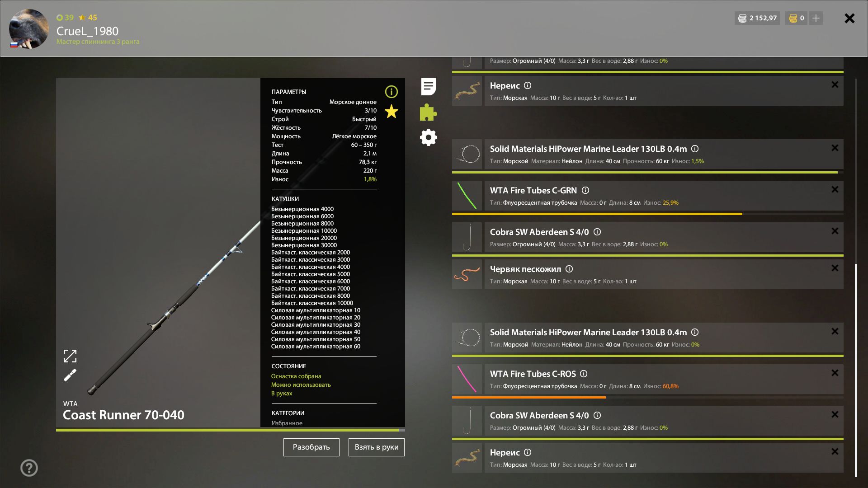Show info for WTA Fire Tubes C-GRN
The width and height of the screenshot is (868, 488).
585,190
